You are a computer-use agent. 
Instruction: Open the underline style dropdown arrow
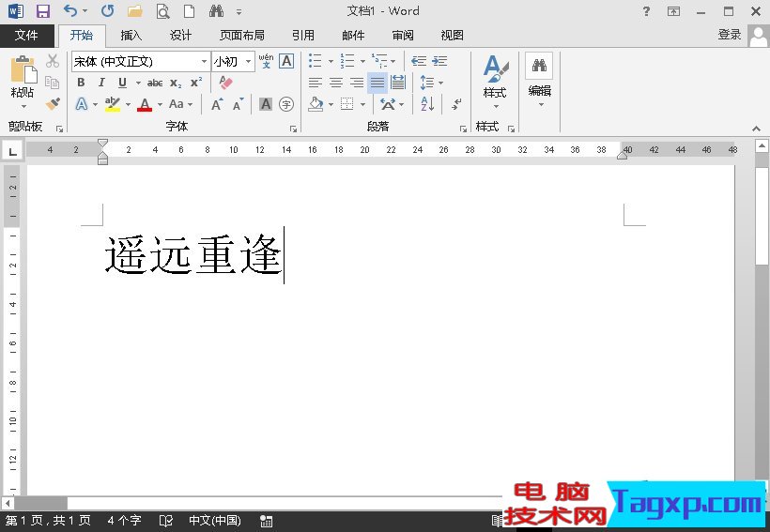[x=138, y=83]
